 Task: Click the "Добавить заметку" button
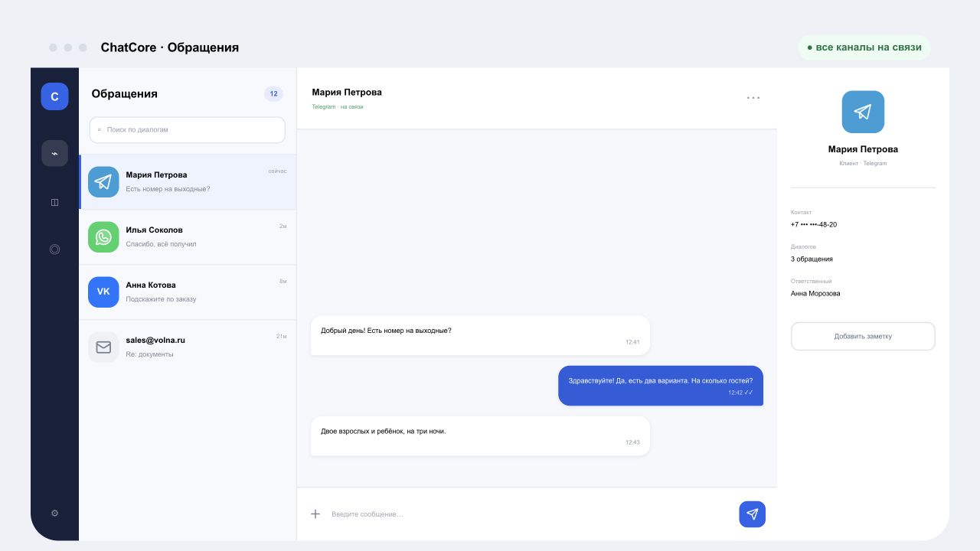(x=863, y=336)
